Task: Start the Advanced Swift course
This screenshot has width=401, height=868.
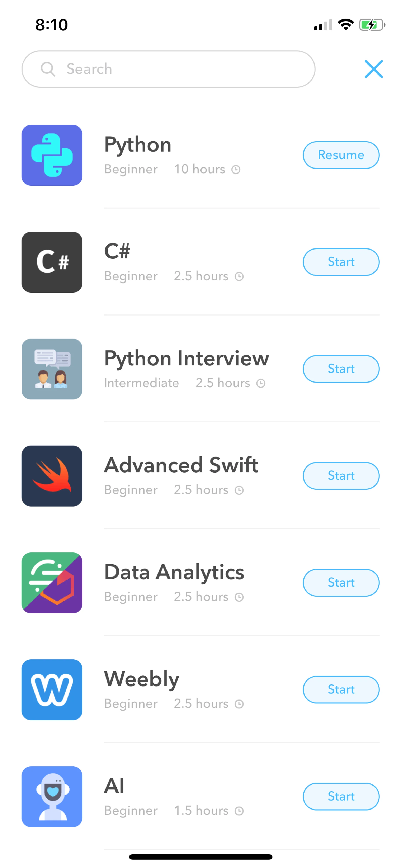Action: pyautogui.click(x=341, y=475)
